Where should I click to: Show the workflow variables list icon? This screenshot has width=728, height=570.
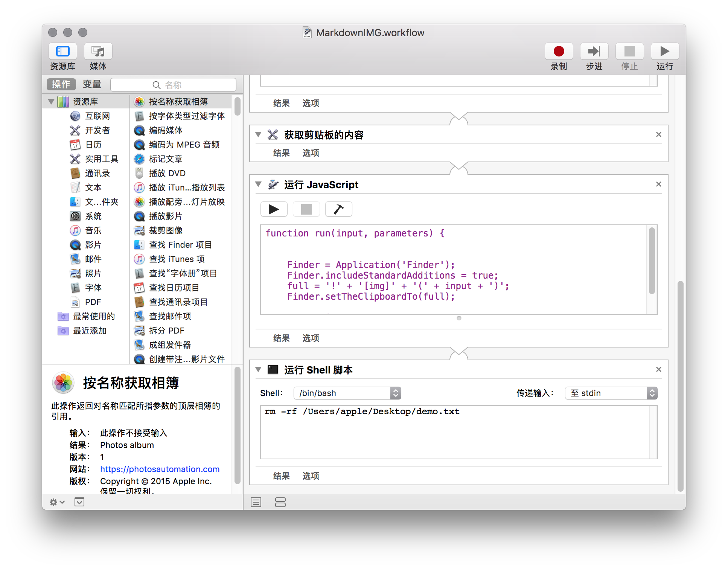tap(280, 502)
